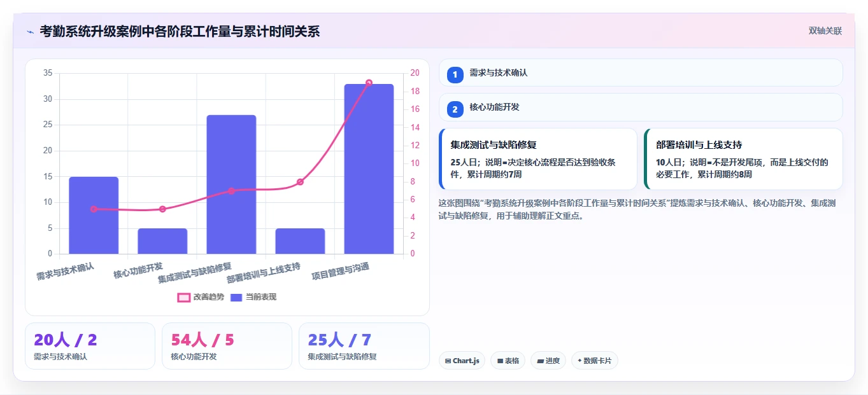Click the 数据卡片 tag
The image size is (868, 395).
point(594,361)
